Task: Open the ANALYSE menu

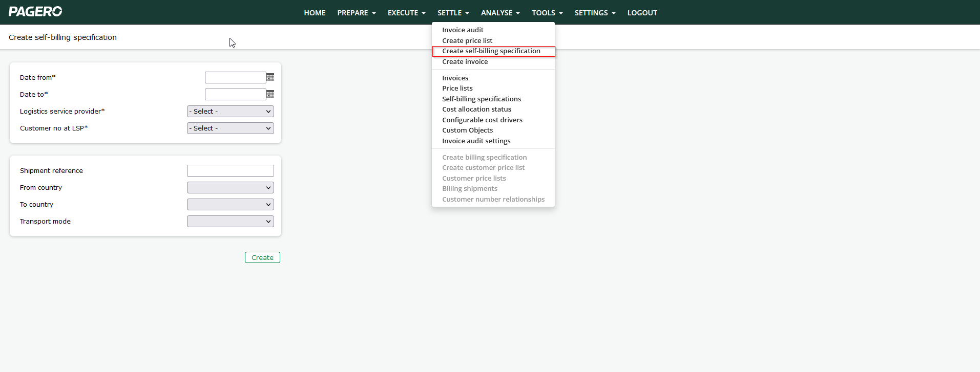Action: [x=500, y=13]
